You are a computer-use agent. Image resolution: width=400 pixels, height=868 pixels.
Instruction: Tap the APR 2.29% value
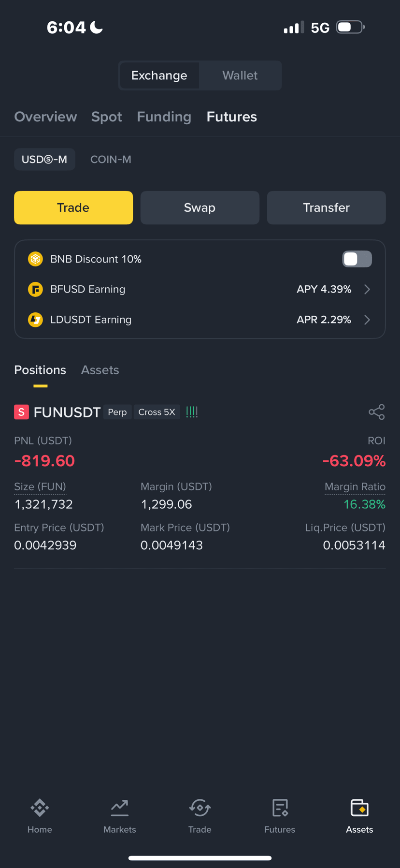324,320
